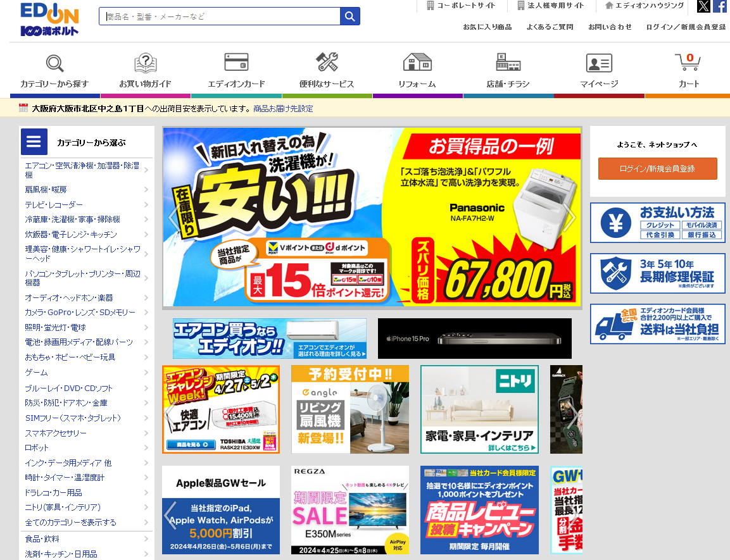Open リビング扇風機 予約受付中 tile
This screenshot has height=560, width=730.
coord(350,409)
